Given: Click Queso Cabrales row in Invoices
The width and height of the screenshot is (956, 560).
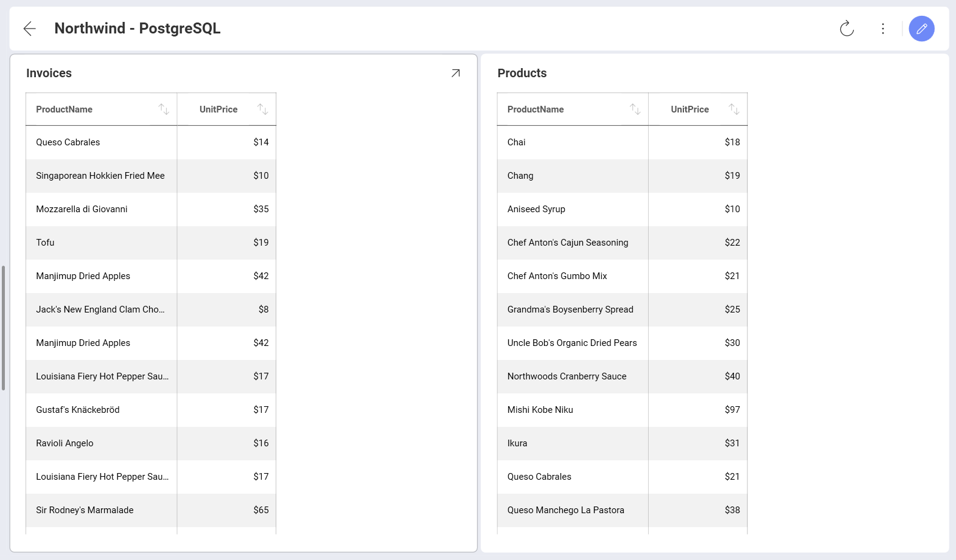Looking at the screenshot, I should (x=151, y=142).
